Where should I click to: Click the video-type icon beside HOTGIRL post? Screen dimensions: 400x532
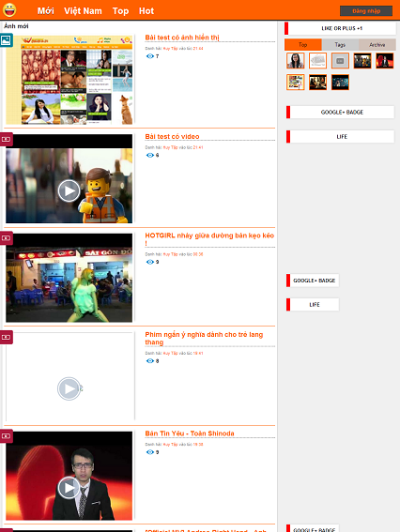click(x=7, y=238)
